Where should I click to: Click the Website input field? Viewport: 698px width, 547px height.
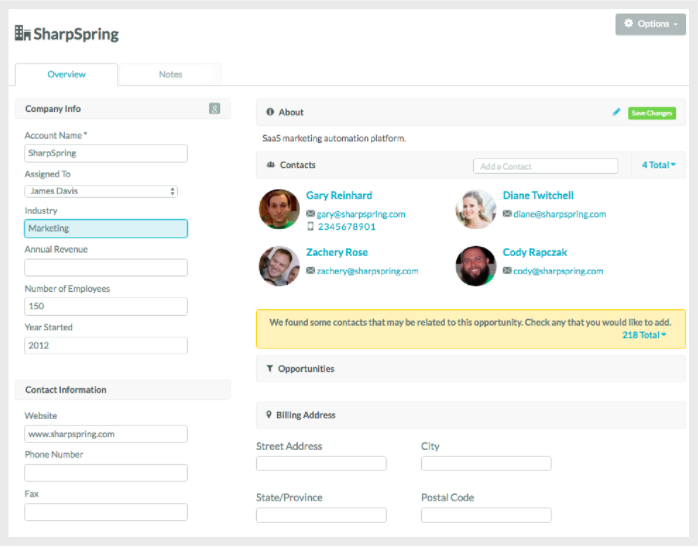pos(106,434)
